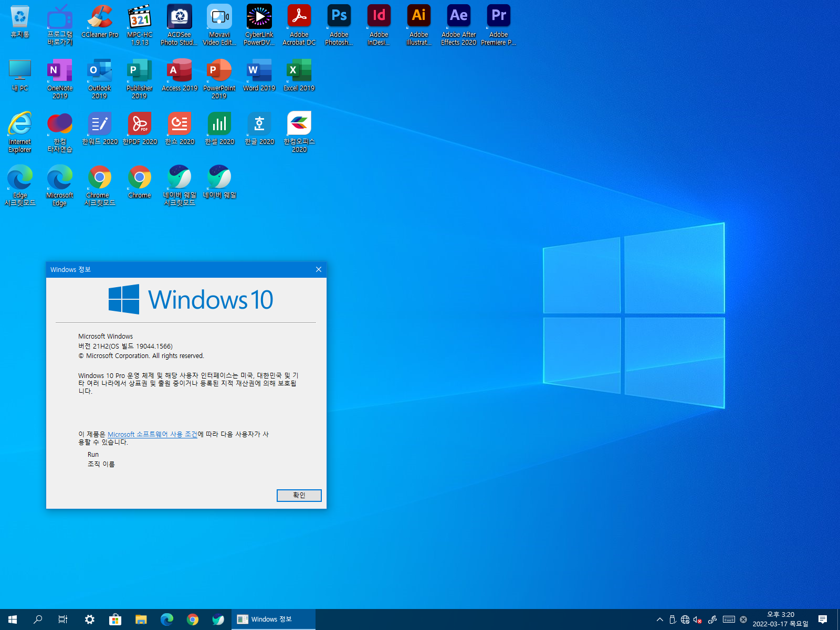Open PowerPoint 2019 desktop icon
The height and width of the screenshot is (630, 840).
[x=219, y=79]
